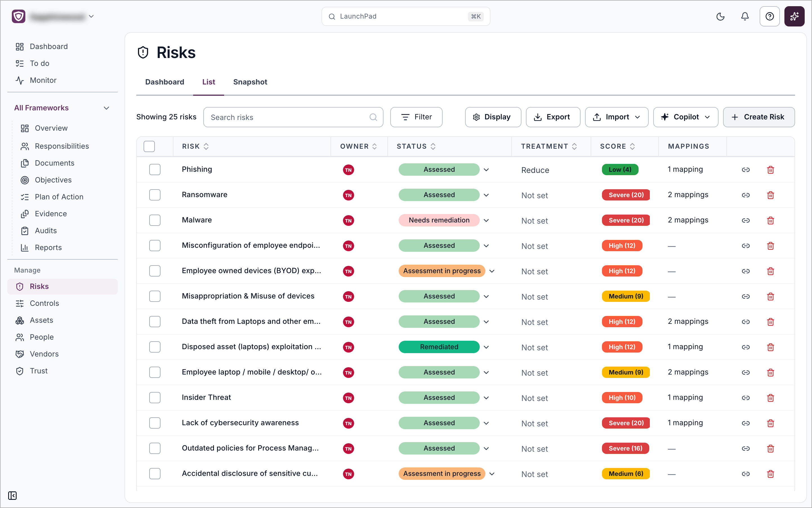Viewport: 812px width, 508px height.
Task: Click Severe (16) score badge for Outdated policies
Action: click(625, 449)
